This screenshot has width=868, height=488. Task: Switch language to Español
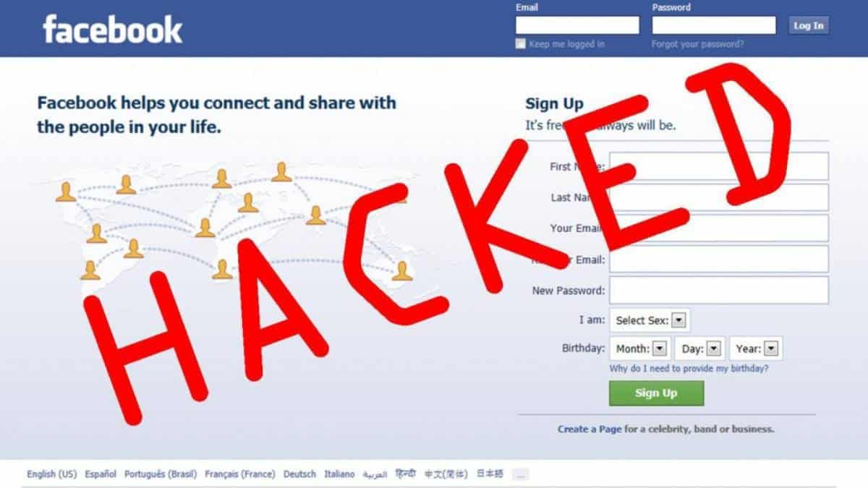click(x=101, y=474)
